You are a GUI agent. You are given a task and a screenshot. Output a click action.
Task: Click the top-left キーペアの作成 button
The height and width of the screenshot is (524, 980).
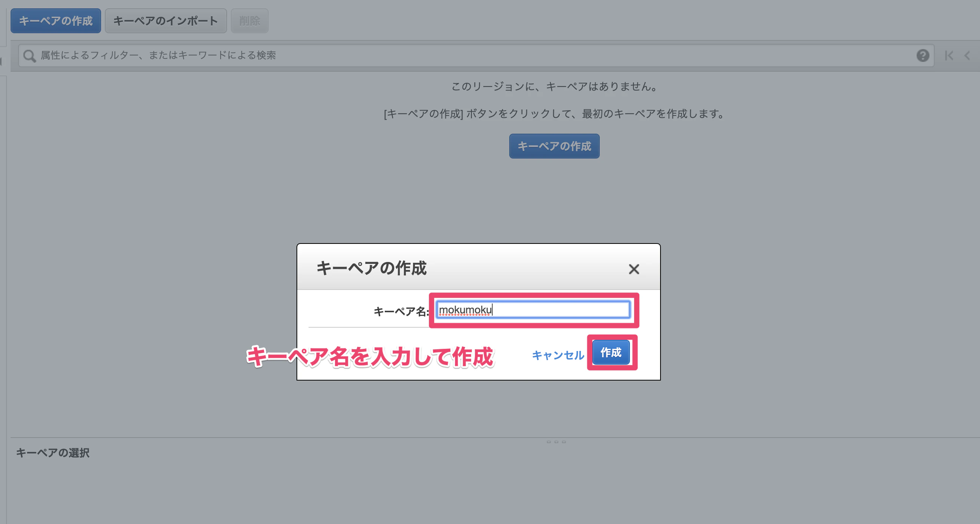click(x=56, y=20)
